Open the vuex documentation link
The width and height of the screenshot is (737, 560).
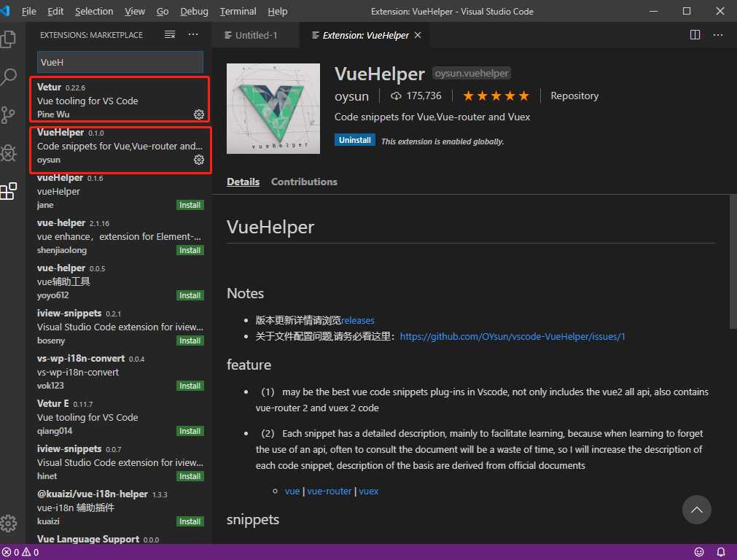pyautogui.click(x=369, y=491)
